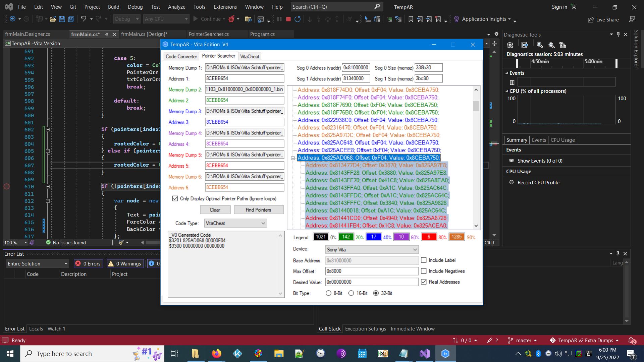
Task: Select the Record CPU Profile option
Action: pos(512,182)
